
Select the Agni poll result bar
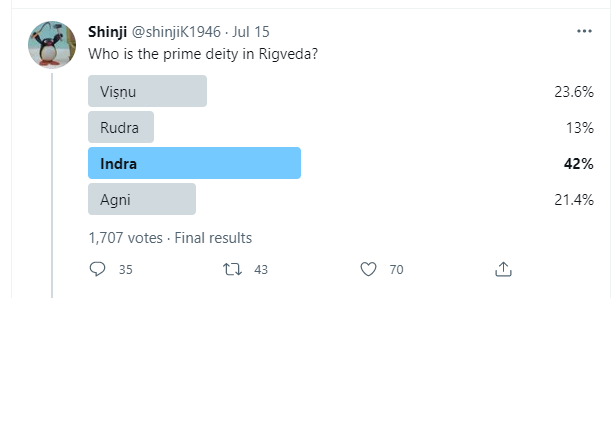[142, 199]
